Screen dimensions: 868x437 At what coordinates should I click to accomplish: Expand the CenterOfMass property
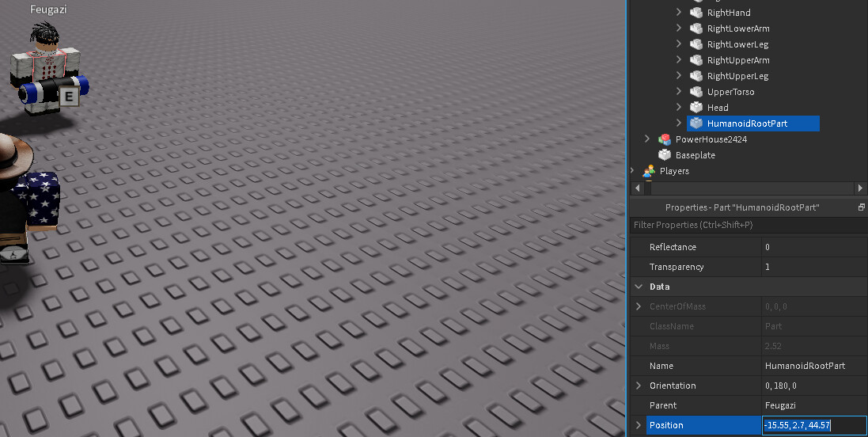click(x=639, y=306)
